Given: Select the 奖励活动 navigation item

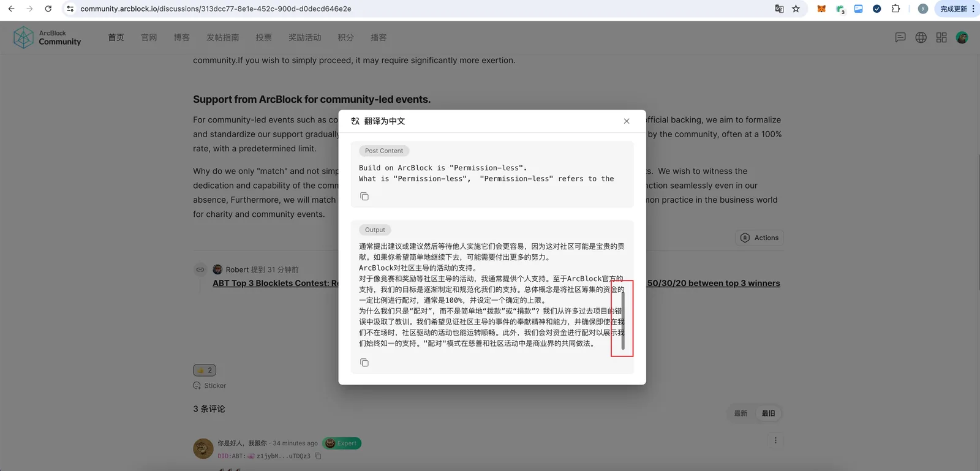Looking at the screenshot, I should point(304,37).
